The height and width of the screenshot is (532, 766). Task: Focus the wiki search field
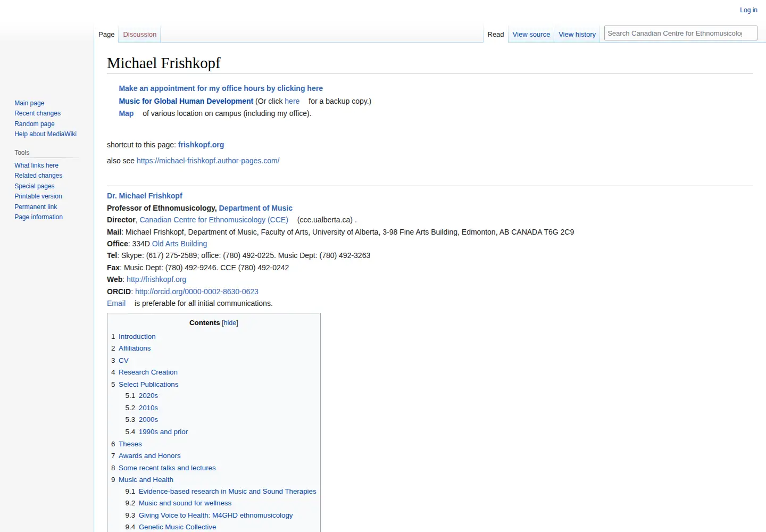click(680, 33)
